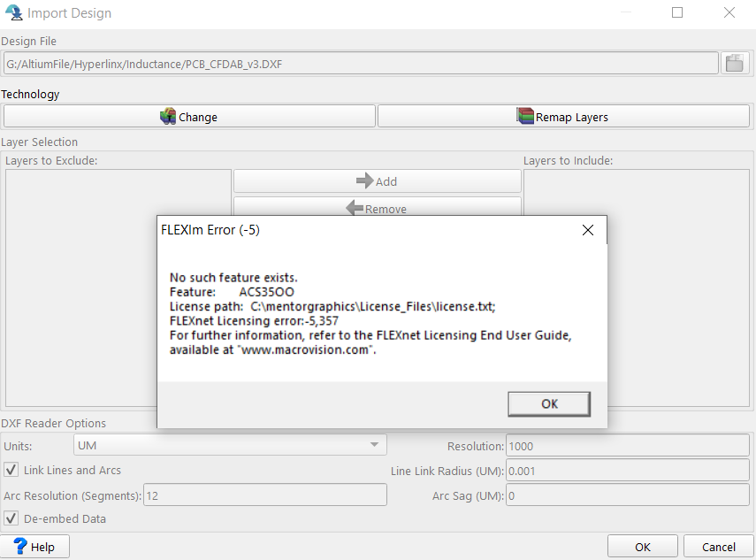Click the Import Design title bar app icon
This screenshot has width=756, height=560.
(13, 13)
